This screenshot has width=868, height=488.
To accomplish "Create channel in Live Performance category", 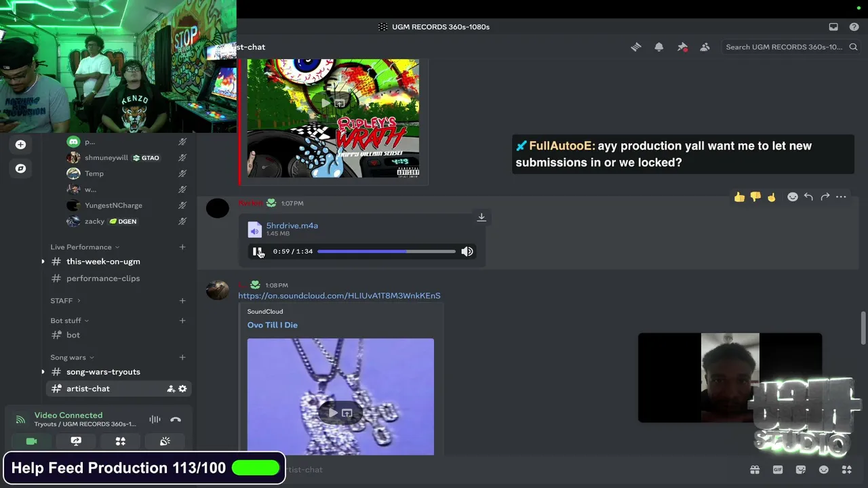I will coord(182,247).
